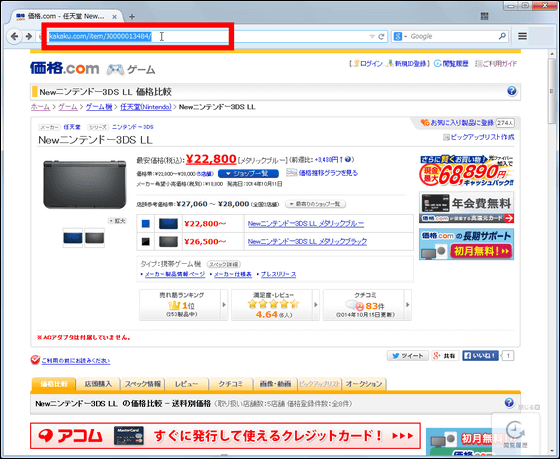The width and height of the screenshot is (560, 459).
Task: Go forward with the browser forward arrow
Action: point(29,36)
